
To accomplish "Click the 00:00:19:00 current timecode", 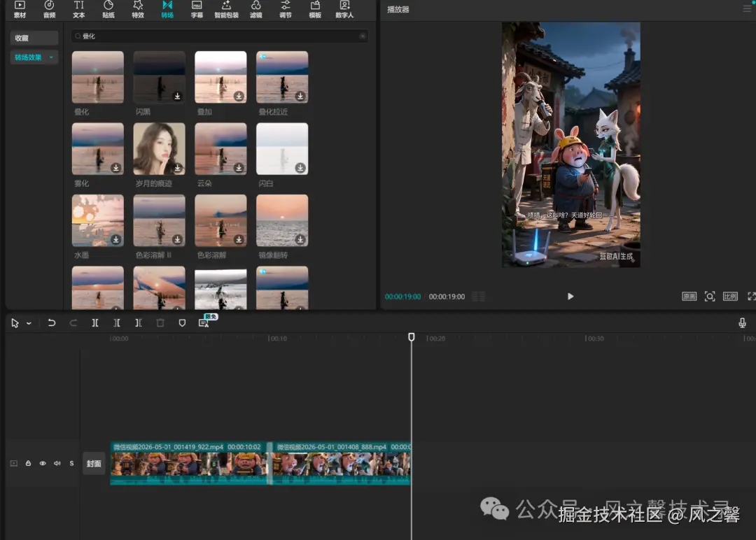I will (x=402, y=297).
